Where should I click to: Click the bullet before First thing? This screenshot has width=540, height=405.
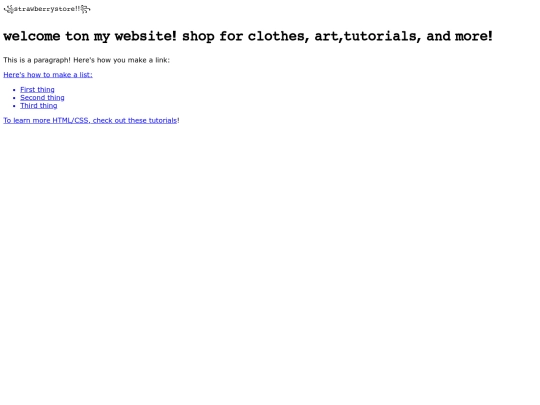point(14,90)
